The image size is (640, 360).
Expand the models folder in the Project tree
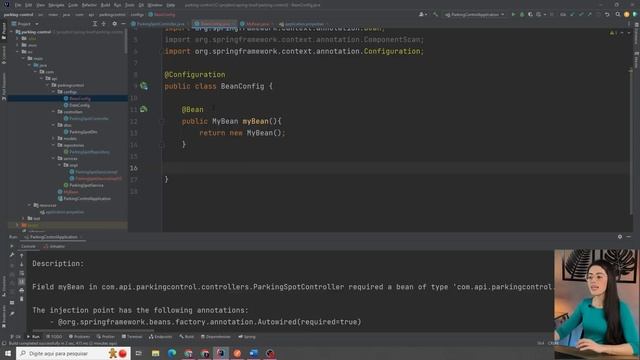coord(53,138)
